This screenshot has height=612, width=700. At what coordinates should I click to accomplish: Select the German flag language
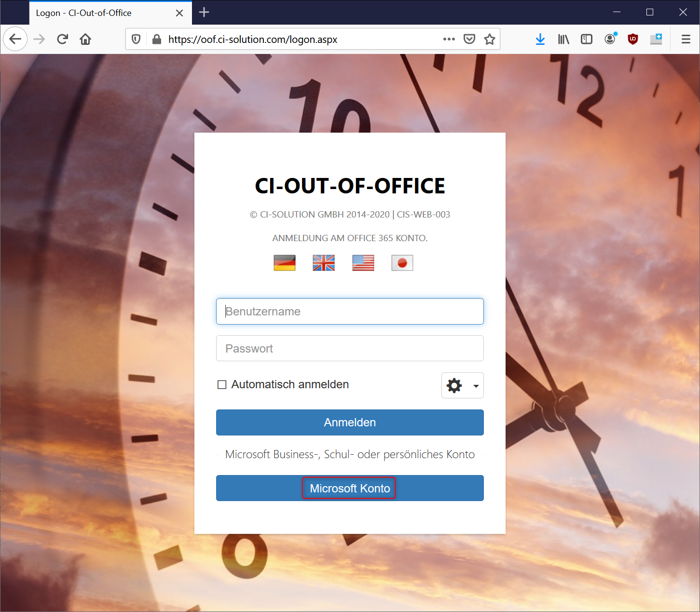pos(285,263)
